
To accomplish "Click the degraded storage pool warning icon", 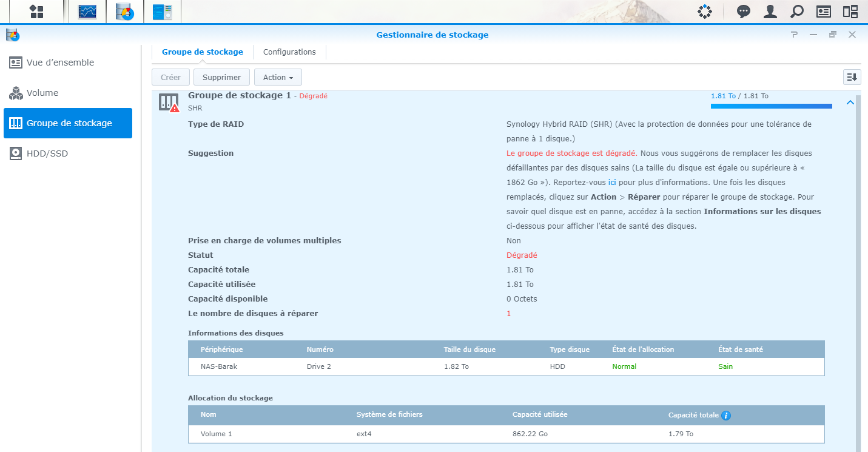I will coord(169,103).
